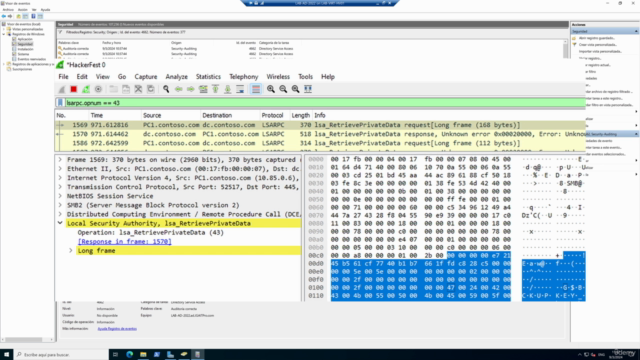Open Wireshark Help menu
The image size is (640, 360).
tap(328, 77)
